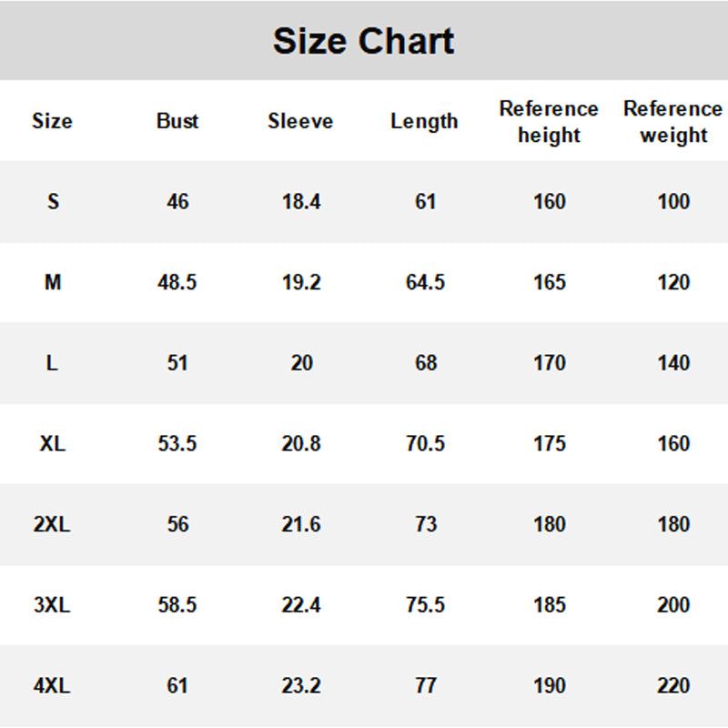
Task: Click the 2XL size row label
Action: point(53,525)
